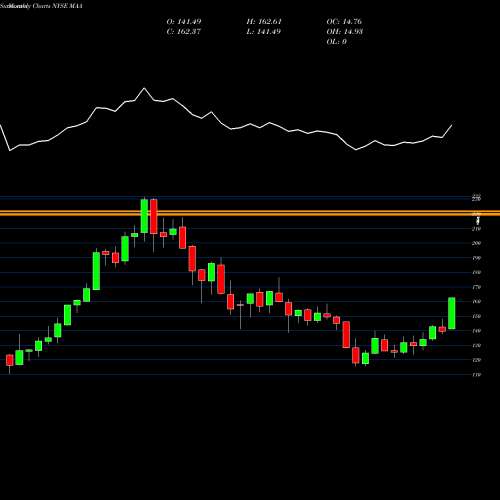Click the 190 price axis label

(x=476, y=258)
